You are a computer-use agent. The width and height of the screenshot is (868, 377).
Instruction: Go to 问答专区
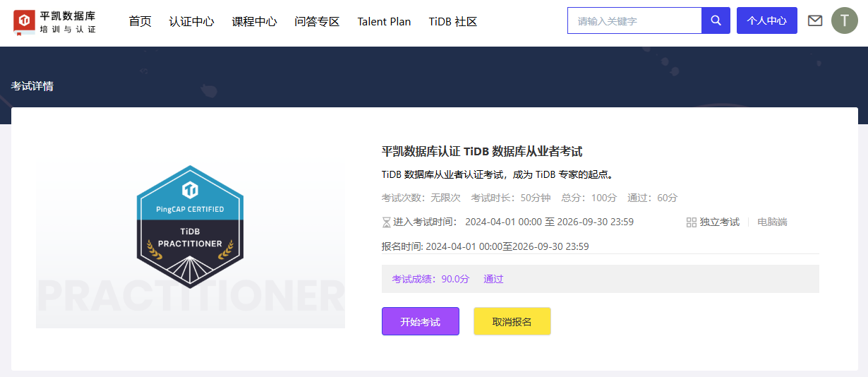317,21
